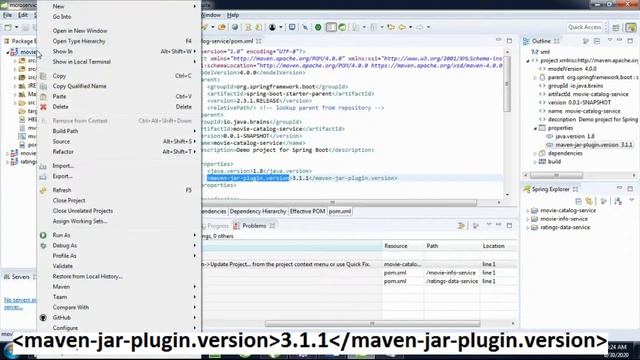Open the perspective switcher icon beside Quick Access
This screenshot has height=360, width=640.
pos(616,27)
